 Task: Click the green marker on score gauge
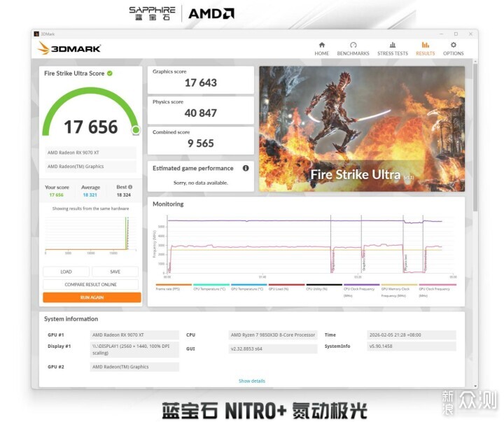[x=136, y=129]
